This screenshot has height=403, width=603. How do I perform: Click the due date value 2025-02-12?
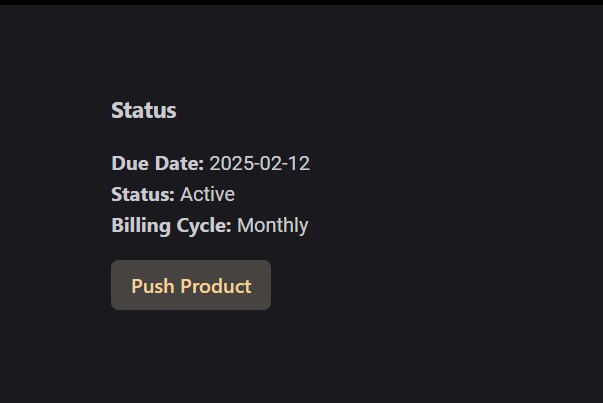[260, 164]
